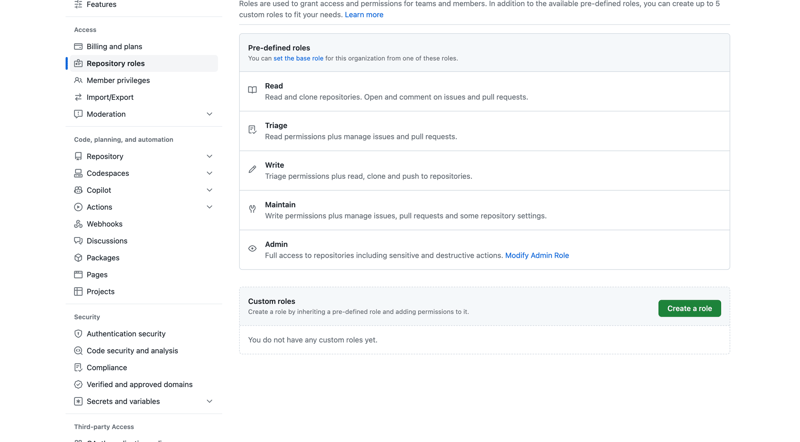Click the Moderation report icon
This screenshot has width=800, height=442.
point(78,114)
